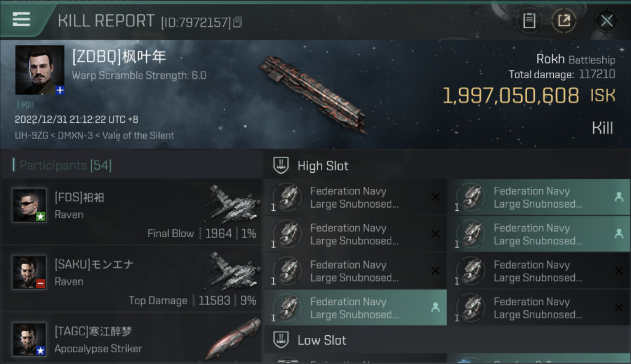Toggle person icon on highlighted left-column module

(x=435, y=308)
